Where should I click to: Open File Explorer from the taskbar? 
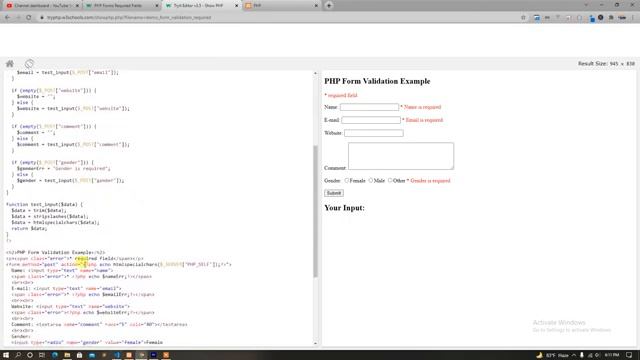pos(67,355)
